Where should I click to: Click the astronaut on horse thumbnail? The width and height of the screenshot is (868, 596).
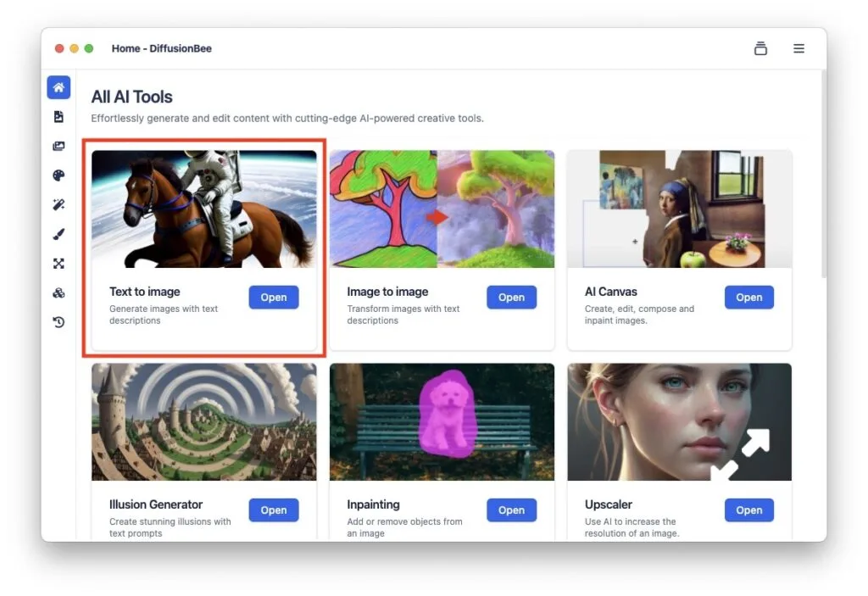[x=203, y=209]
